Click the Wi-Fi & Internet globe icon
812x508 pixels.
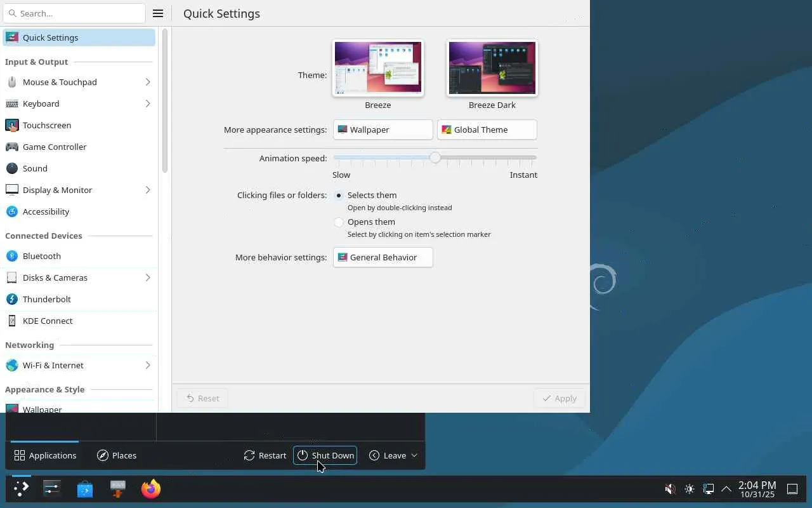click(12, 365)
